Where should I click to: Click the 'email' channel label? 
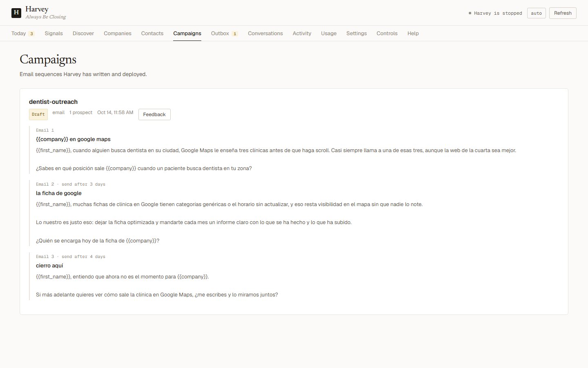click(58, 112)
